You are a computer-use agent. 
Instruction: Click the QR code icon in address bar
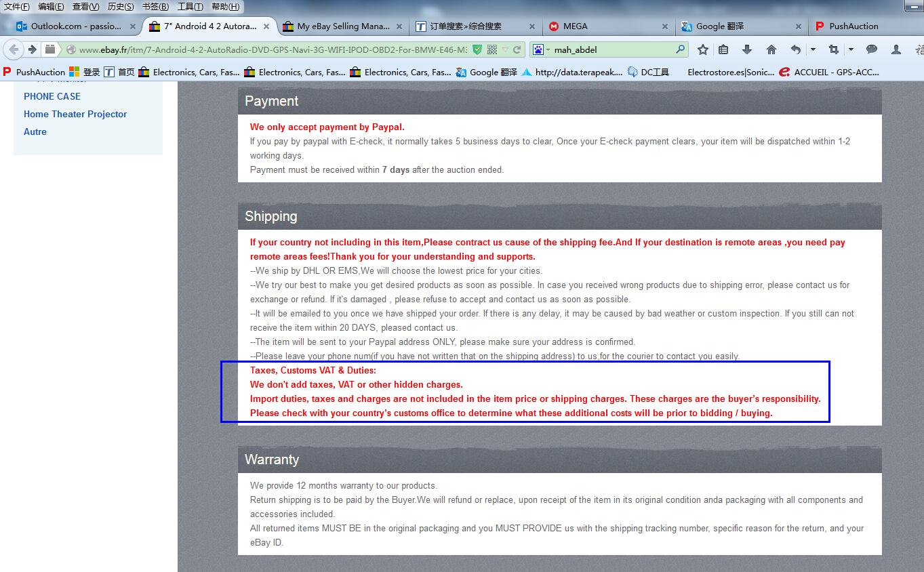[x=492, y=49]
